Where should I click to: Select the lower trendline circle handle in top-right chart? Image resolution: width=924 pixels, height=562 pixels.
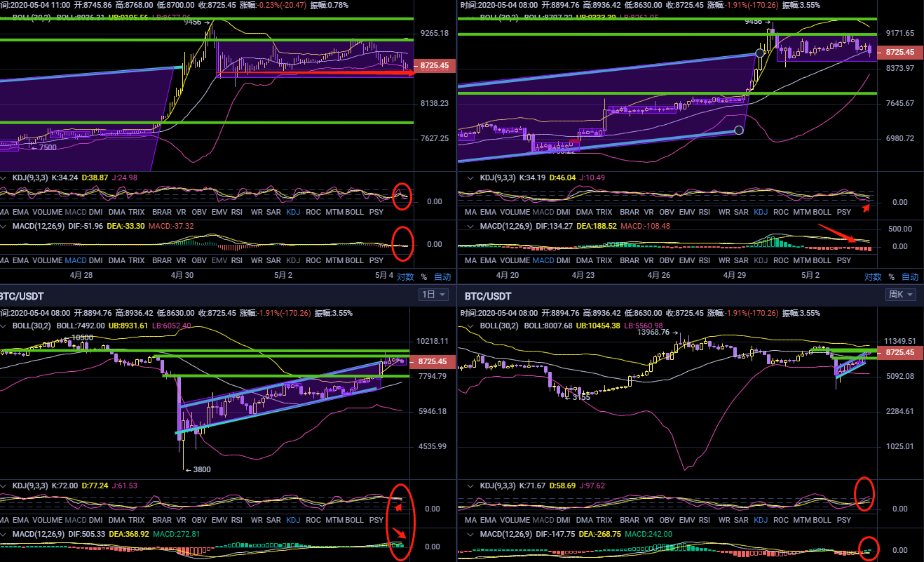738,130
